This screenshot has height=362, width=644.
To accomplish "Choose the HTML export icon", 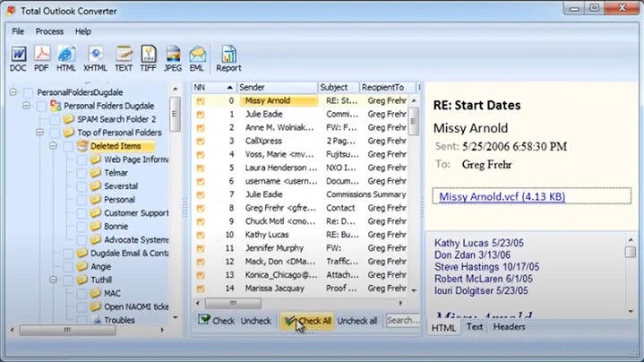I will (66, 56).
